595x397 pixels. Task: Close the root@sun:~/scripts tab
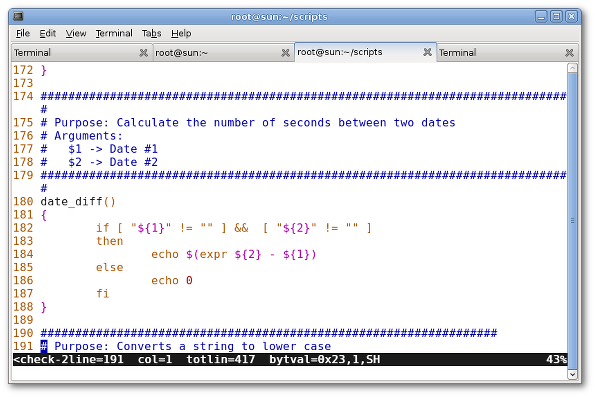pyautogui.click(x=427, y=52)
